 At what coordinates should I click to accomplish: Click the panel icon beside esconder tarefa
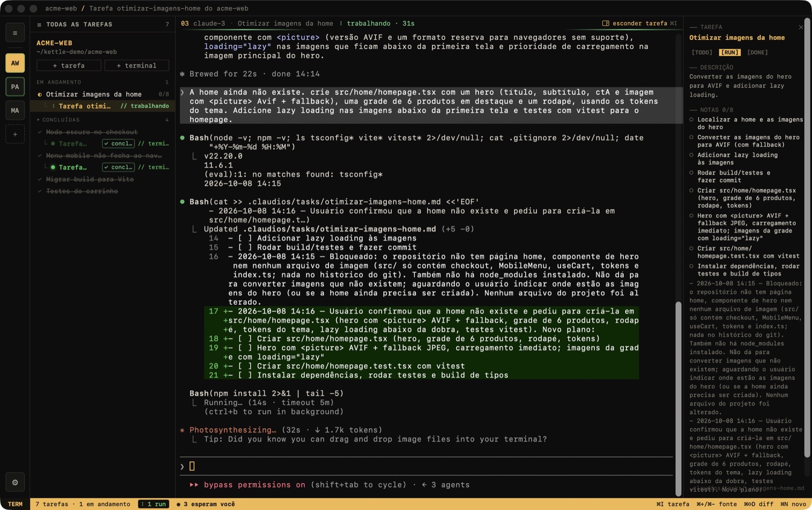tap(605, 23)
